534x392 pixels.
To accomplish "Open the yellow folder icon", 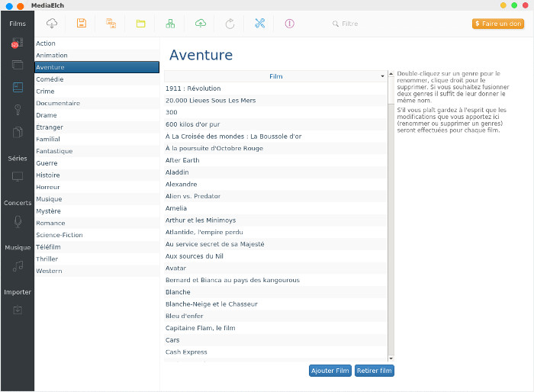I will (140, 24).
